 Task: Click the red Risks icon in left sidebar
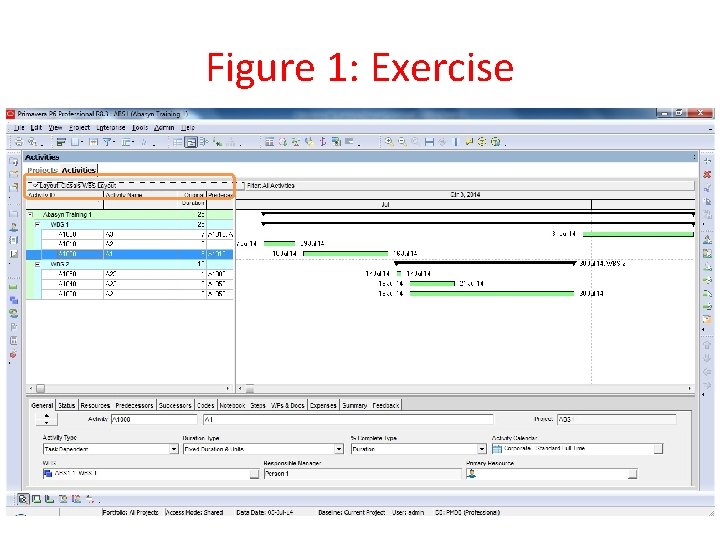point(13,354)
